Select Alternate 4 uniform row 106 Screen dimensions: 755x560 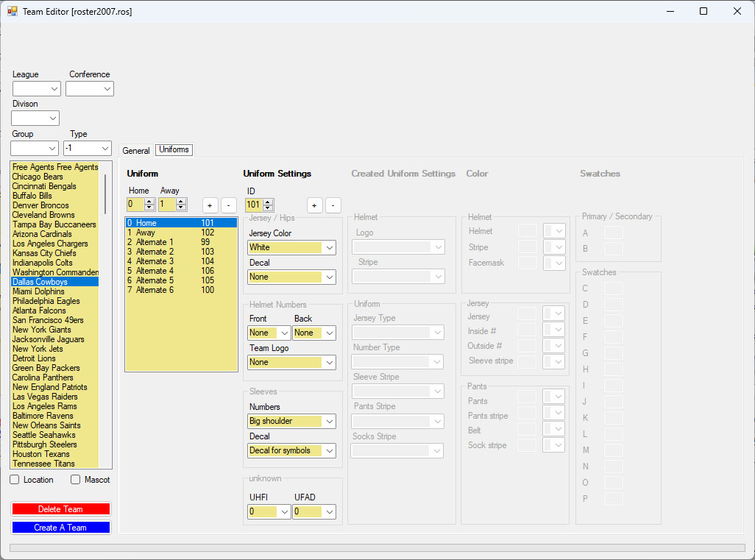(x=181, y=271)
